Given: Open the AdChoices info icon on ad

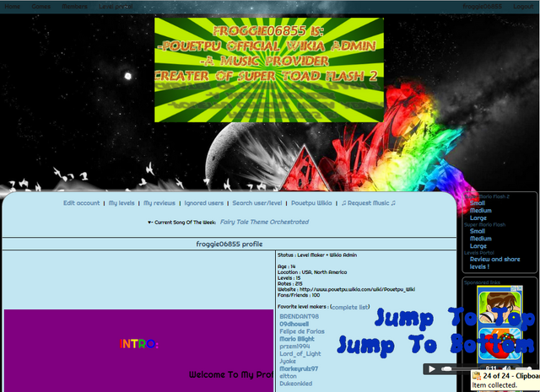Looking at the screenshot, I should (x=514, y=288).
